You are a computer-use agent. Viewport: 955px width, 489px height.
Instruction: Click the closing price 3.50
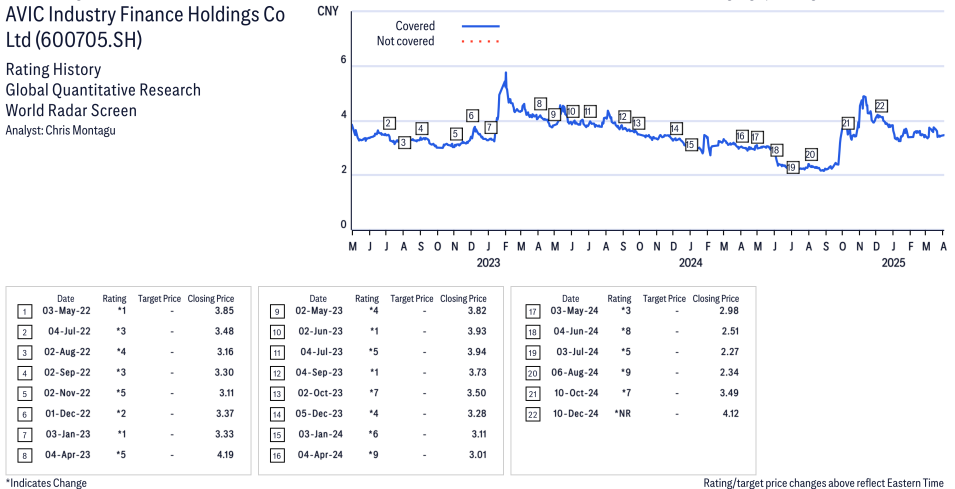click(477, 393)
